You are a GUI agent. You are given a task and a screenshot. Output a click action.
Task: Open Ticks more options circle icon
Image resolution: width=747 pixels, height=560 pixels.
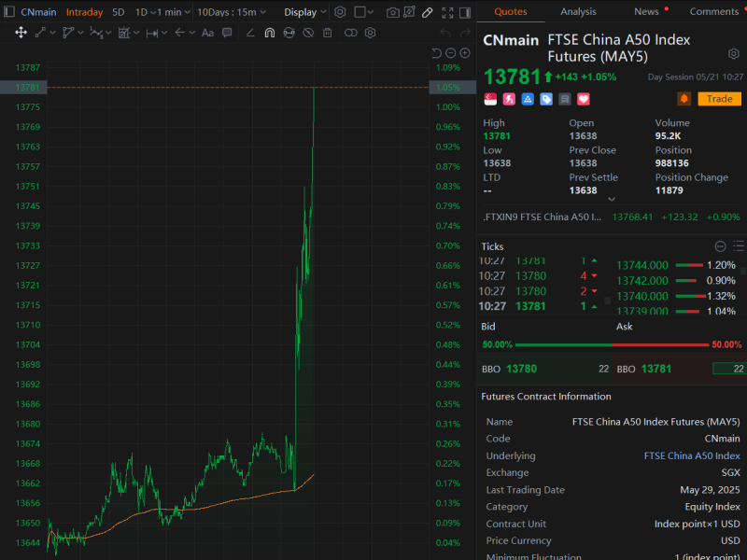point(720,246)
